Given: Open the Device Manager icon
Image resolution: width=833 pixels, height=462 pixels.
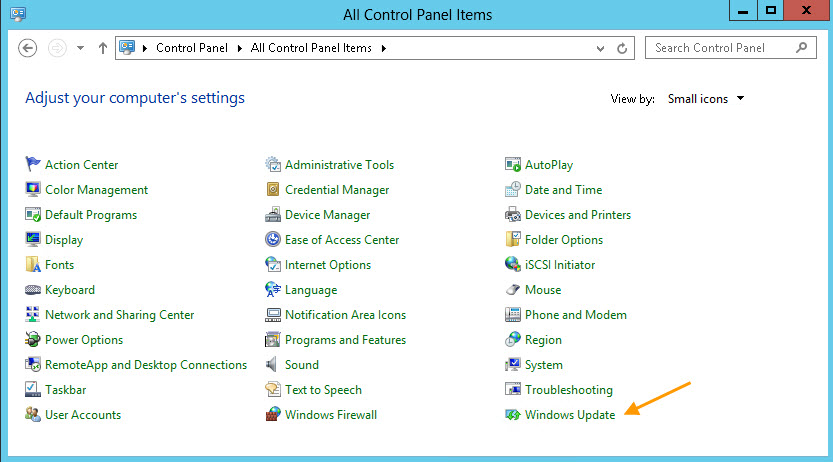Looking at the screenshot, I should tap(273, 215).
